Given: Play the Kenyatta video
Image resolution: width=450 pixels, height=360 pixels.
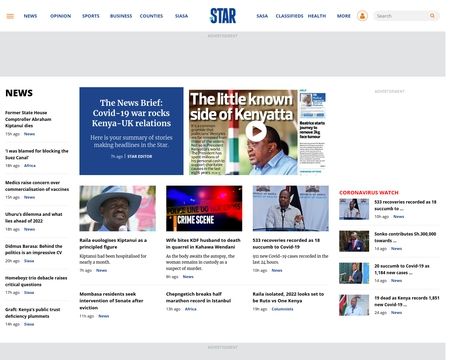Looking at the screenshot, I should (256, 132).
